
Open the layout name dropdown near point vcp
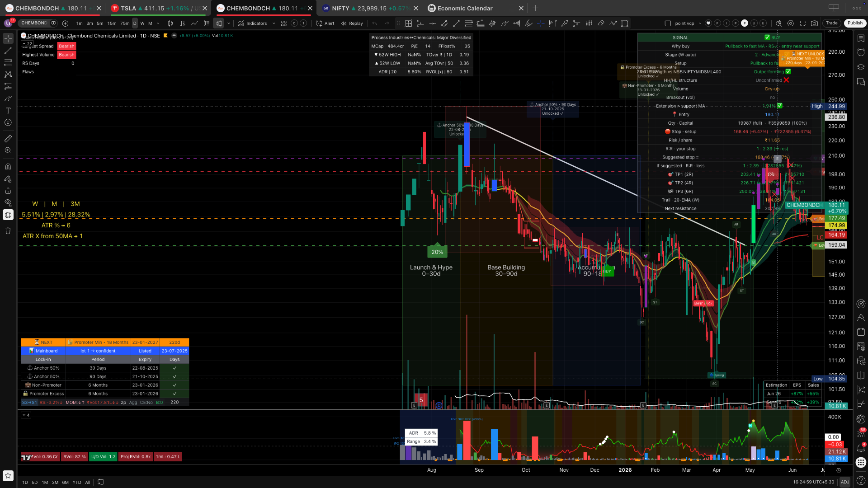(x=700, y=23)
